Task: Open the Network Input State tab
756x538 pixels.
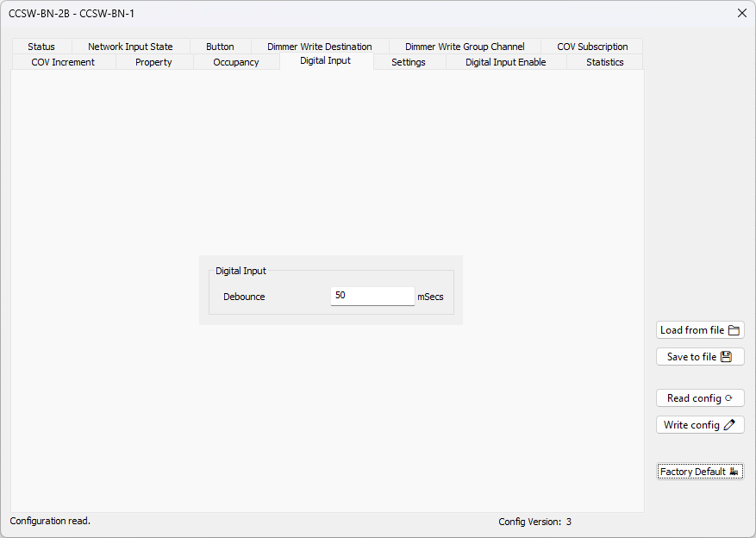Action: pos(130,47)
